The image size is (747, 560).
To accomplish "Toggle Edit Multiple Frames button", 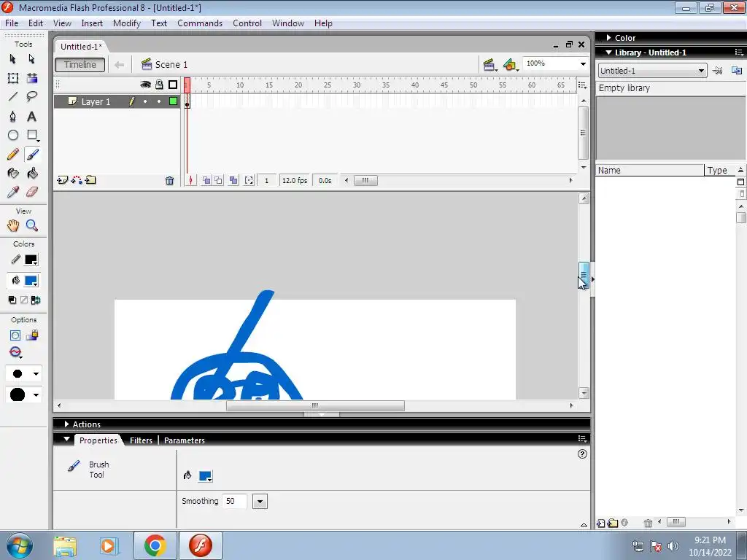I will coord(233,181).
